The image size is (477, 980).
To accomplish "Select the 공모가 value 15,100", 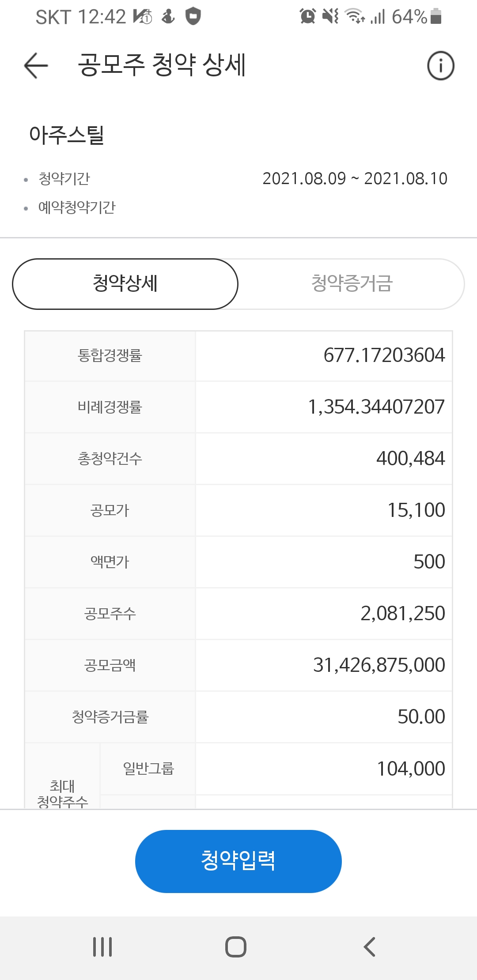I will point(416,510).
